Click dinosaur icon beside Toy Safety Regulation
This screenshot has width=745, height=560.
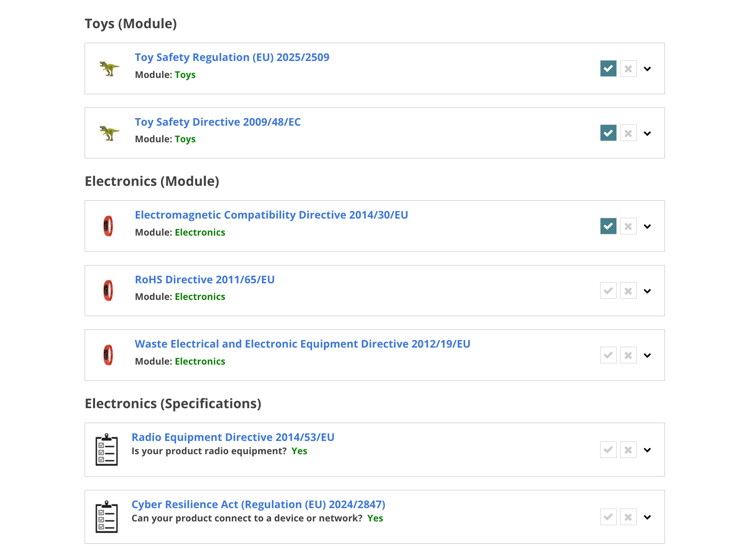point(109,68)
